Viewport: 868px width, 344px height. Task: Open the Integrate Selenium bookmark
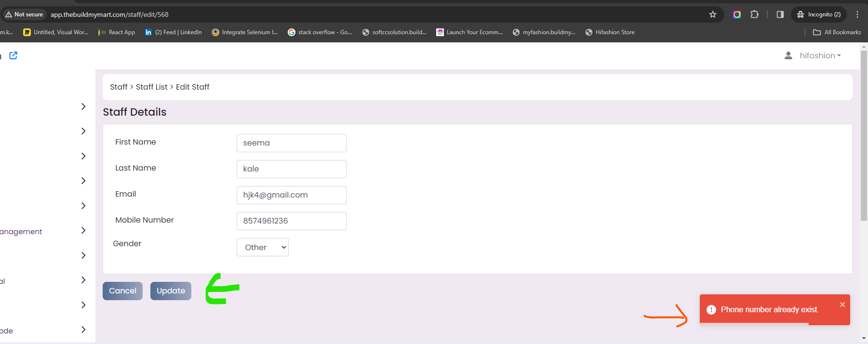tap(245, 32)
